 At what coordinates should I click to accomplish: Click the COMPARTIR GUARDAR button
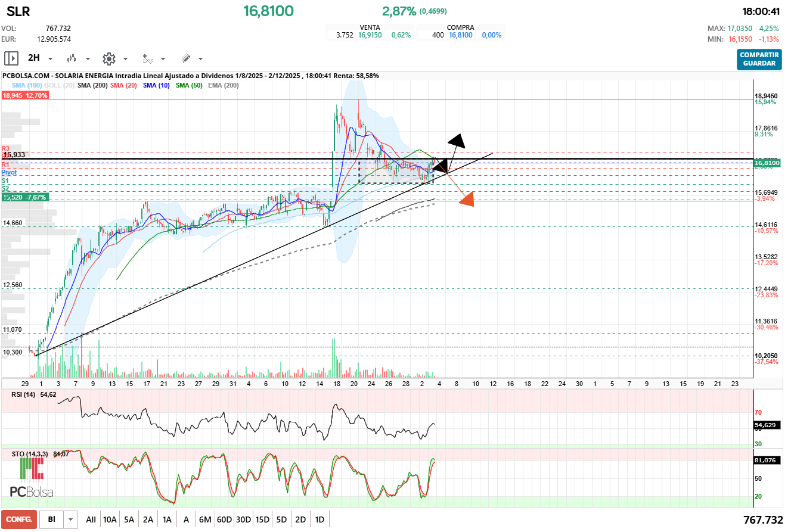tap(759, 59)
